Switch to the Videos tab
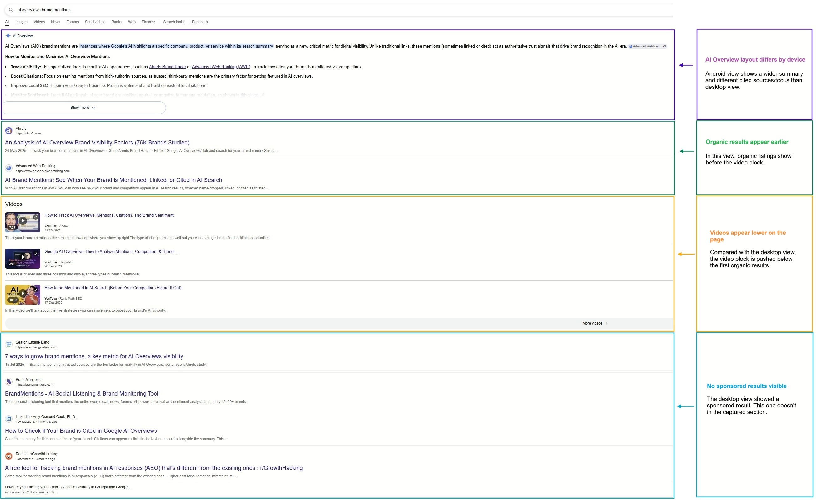The width and height of the screenshot is (824, 504). tap(39, 22)
